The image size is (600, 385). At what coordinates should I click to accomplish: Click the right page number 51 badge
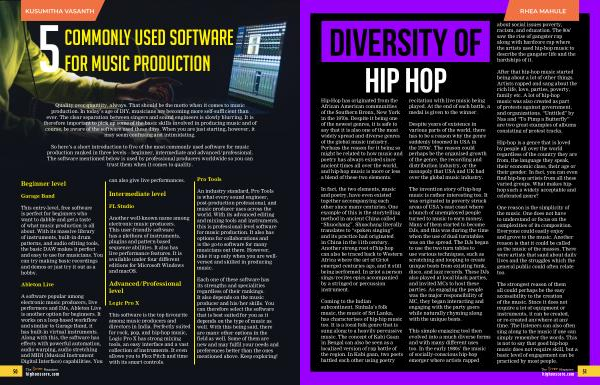tap(589, 371)
